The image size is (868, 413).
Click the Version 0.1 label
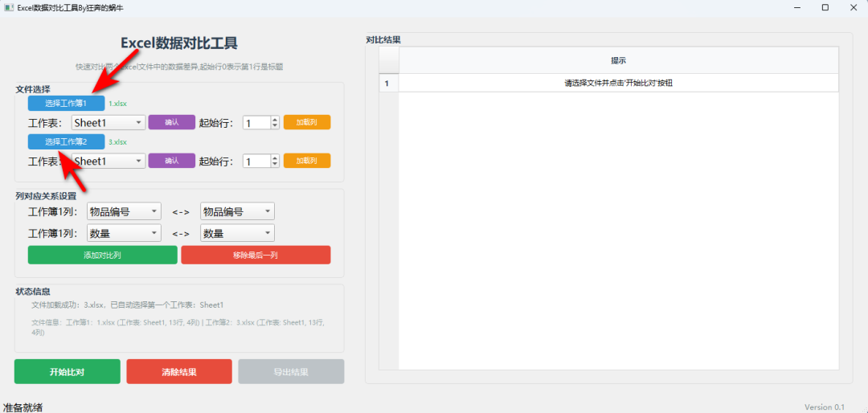(x=825, y=407)
